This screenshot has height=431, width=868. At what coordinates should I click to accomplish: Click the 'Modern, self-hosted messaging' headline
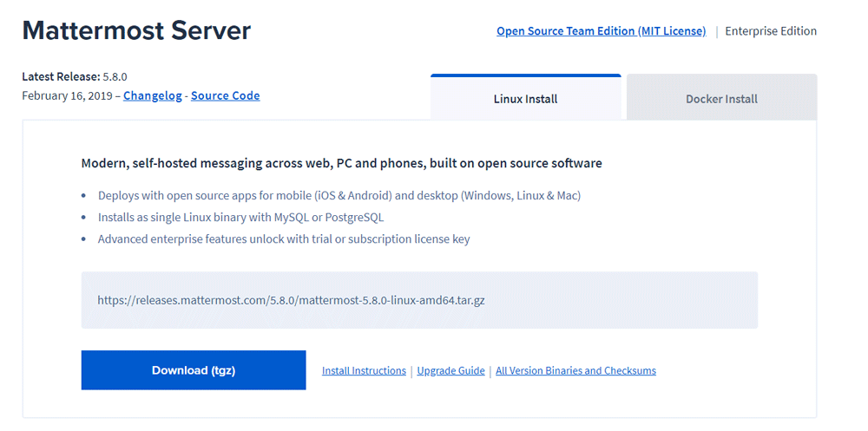click(x=341, y=164)
